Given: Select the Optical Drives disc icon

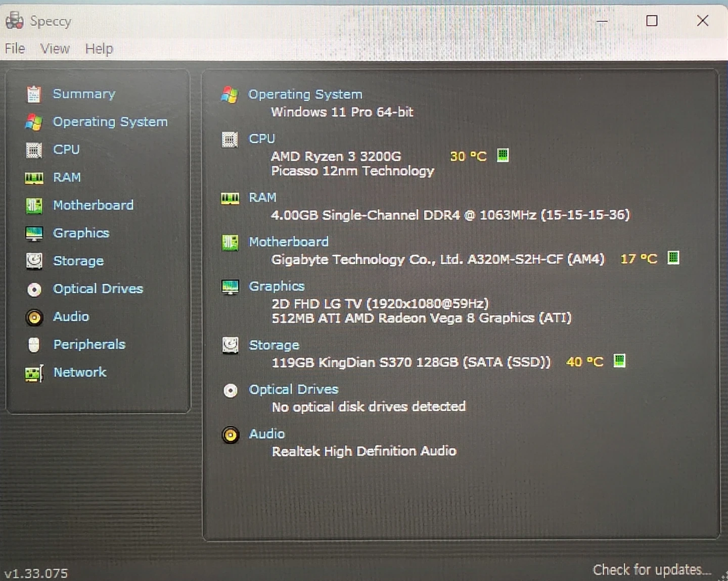Looking at the screenshot, I should tap(34, 289).
